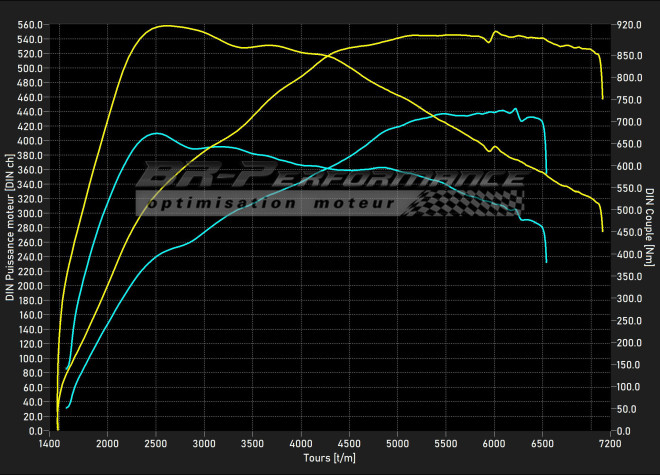
Task: Click the 500.0 label on the torque axis
Action: click(x=629, y=211)
